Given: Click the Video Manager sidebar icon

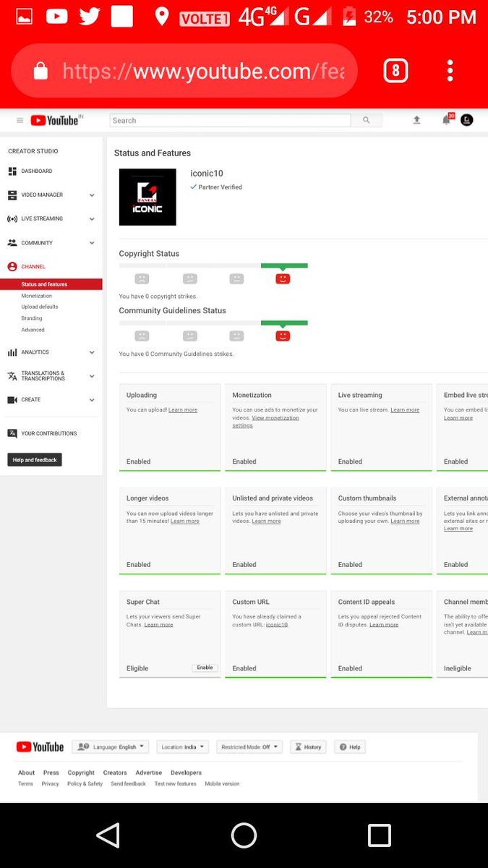Looking at the screenshot, I should click(12, 195).
